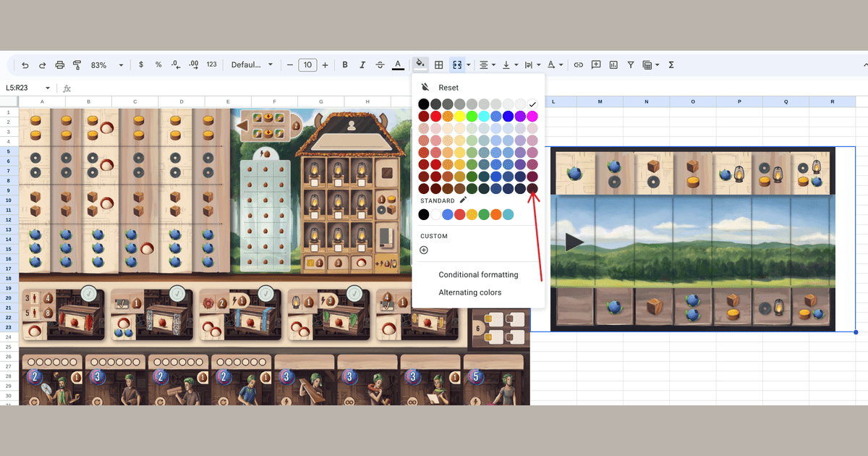Pick the dark maroon swatch indicated by arrow
The image size is (868, 456).
coord(532,189)
